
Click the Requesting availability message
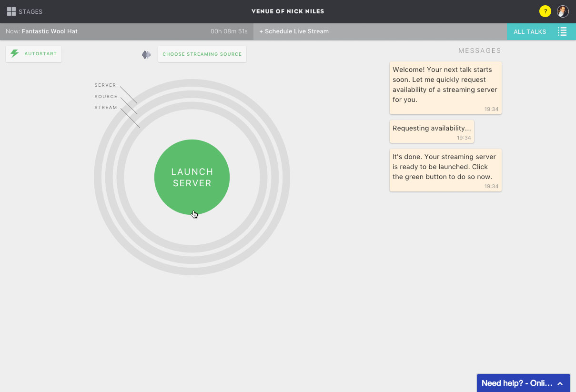click(432, 131)
